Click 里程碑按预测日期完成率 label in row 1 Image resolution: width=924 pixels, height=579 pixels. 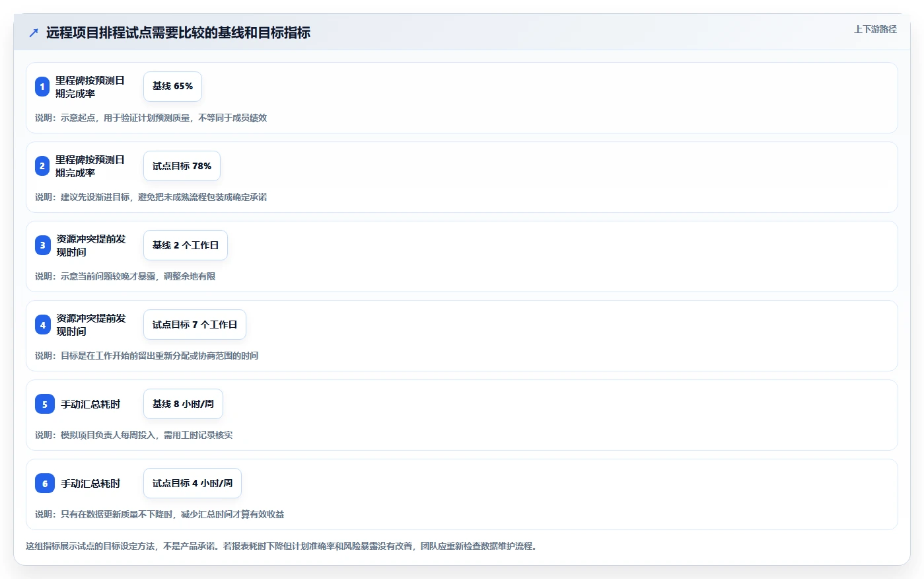click(90, 87)
